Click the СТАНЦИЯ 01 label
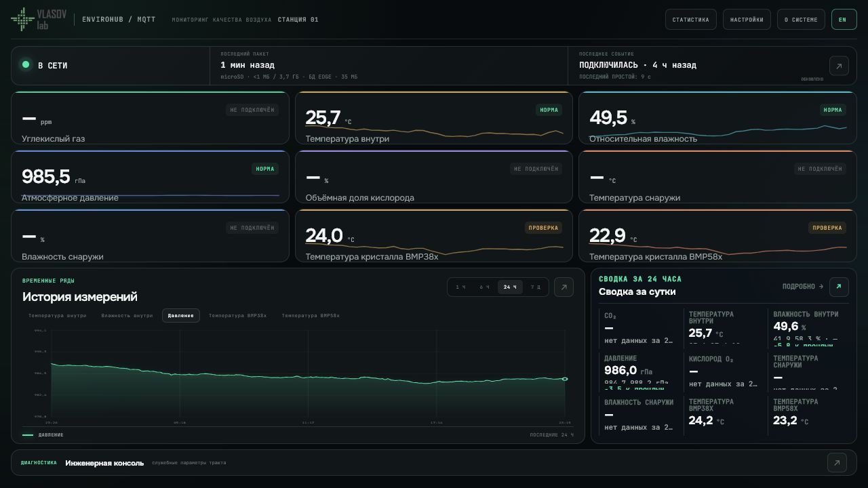The image size is (868, 488). [x=298, y=20]
